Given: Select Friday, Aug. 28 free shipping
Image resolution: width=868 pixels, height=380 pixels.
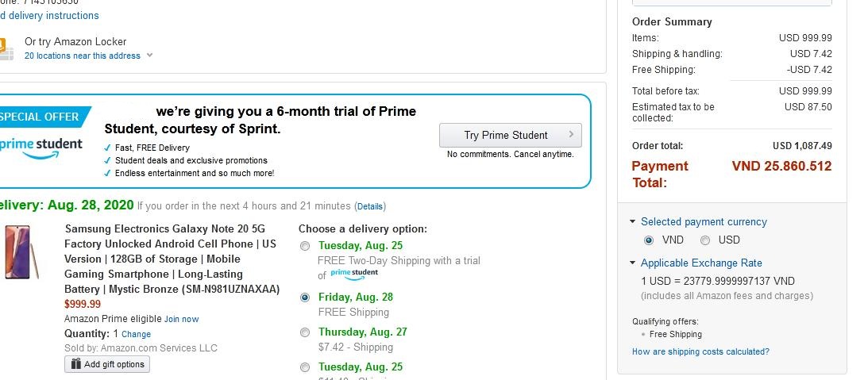Looking at the screenshot, I should pyautogui.click(x=305, y=297).
